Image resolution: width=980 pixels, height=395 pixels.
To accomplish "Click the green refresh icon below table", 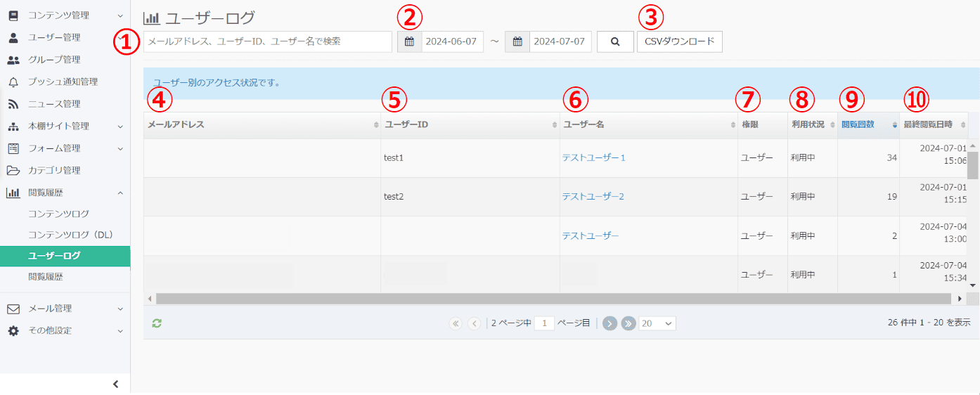I will pyautogui.click(x=157, y=323).
